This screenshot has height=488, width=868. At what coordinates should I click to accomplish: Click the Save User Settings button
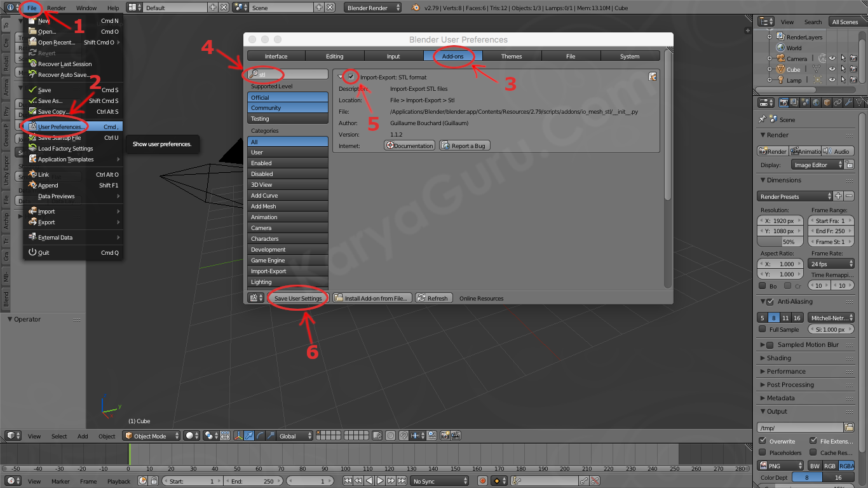pyautogui.click(x=298, y=298)
